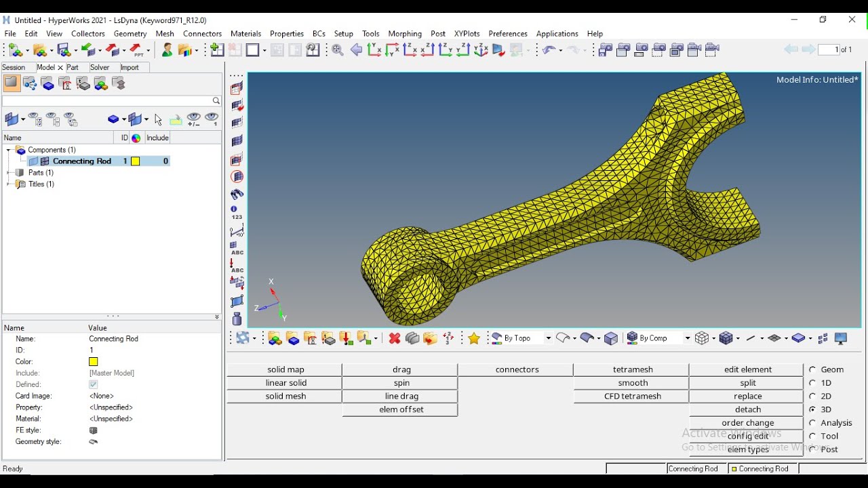This screenshot has width=868, height=488.
Task: Click the New Model toolbar icon
Action: (15, 50)
